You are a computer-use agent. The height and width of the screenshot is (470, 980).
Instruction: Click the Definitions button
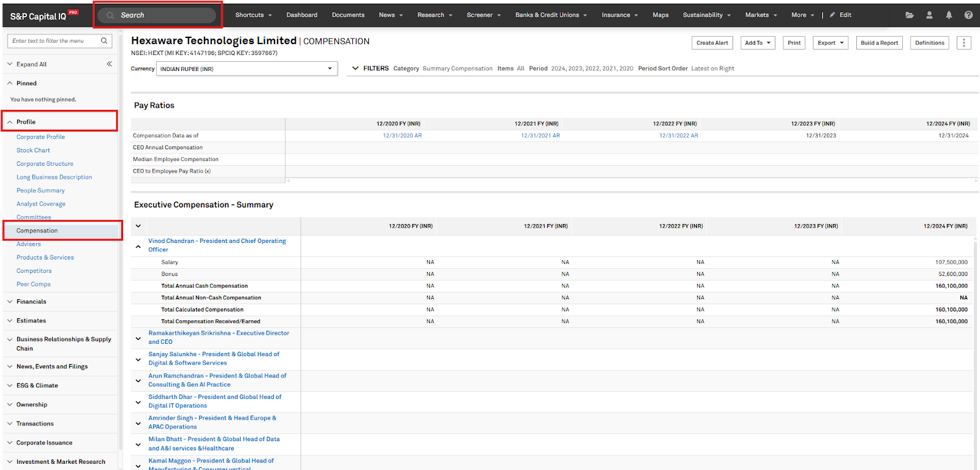point(929,43)
